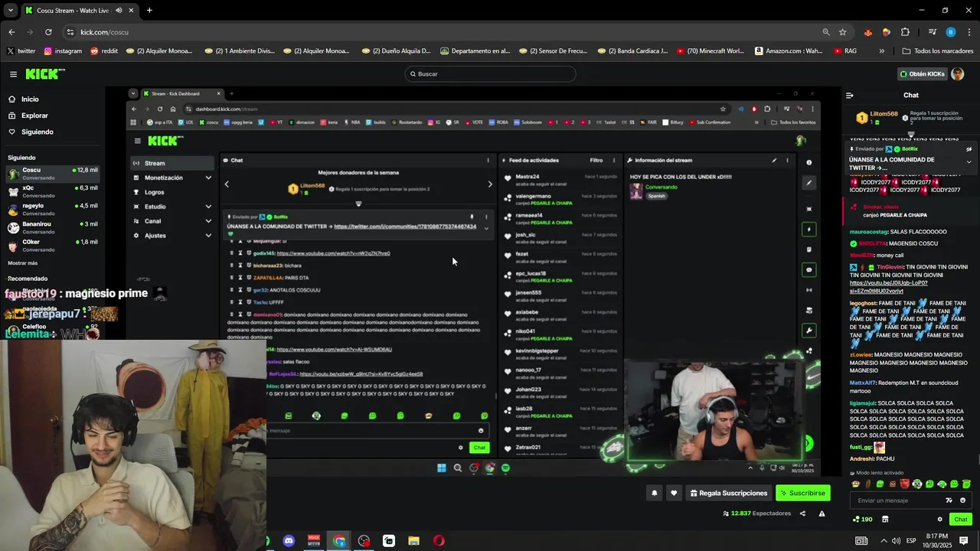Open the xQc channel from followed list
Image resolution: width=980 pixels, height=551 pixels.
click(x=52, y=191)
